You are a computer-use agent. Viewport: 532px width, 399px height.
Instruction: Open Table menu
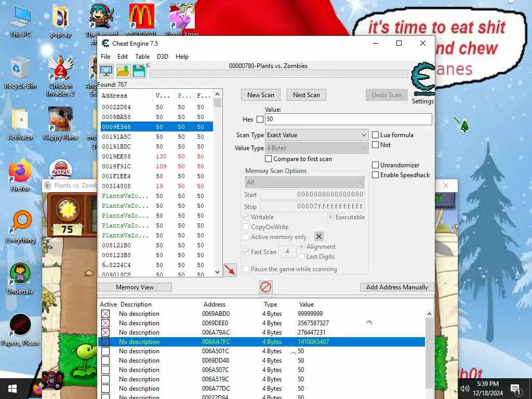[142, 56]
